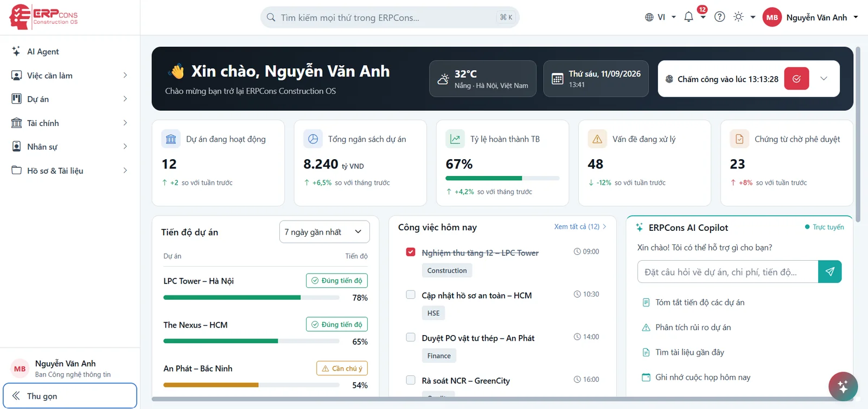Click the calendar icon beside Thứ sáu date
Viewport: 868px width, 409px height.
point(557,79)
